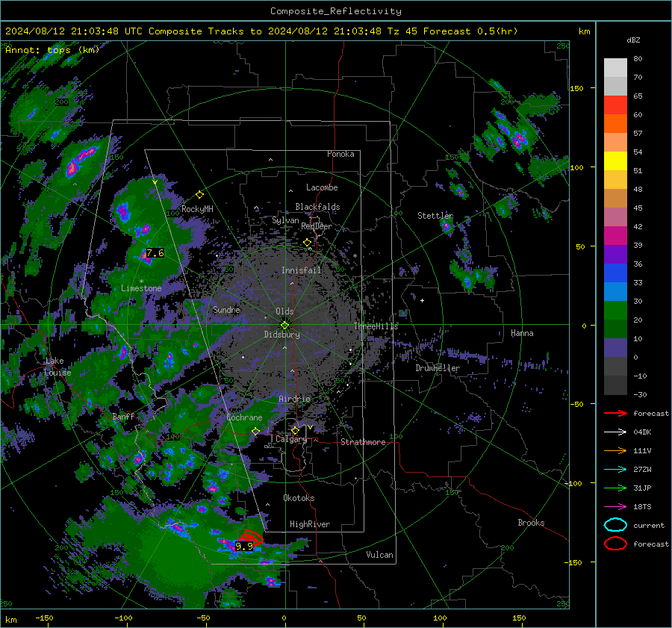This screenshot has height=628, width=672.
Task: Click the Composite_Reflectivity title
Action: [335, 10]
